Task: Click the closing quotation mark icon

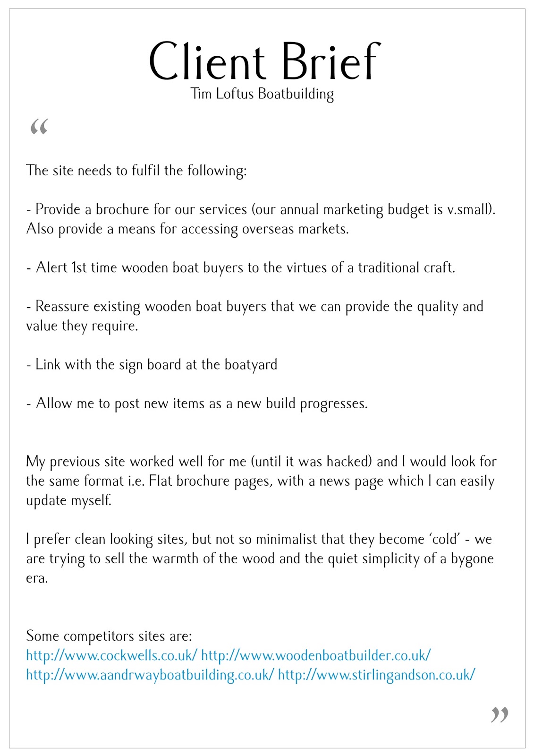Action: pyautogui.click(x=499, y=714)
